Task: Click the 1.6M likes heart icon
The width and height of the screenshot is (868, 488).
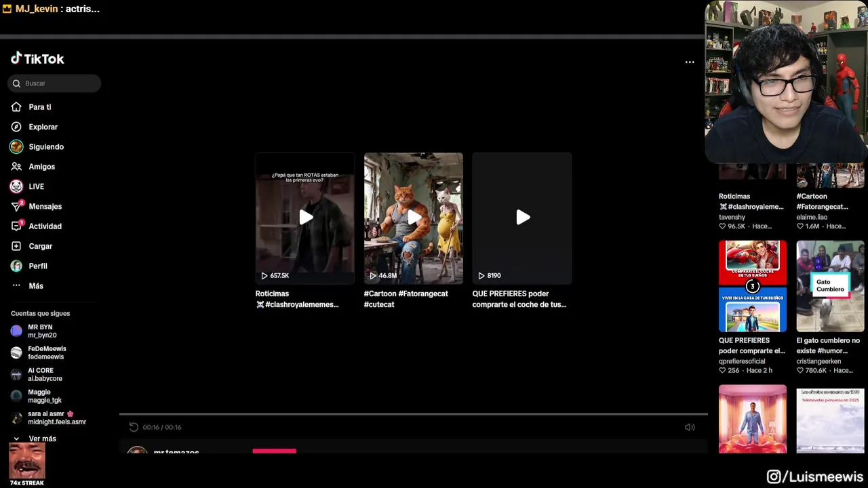Action: click(x=801, y=226)
